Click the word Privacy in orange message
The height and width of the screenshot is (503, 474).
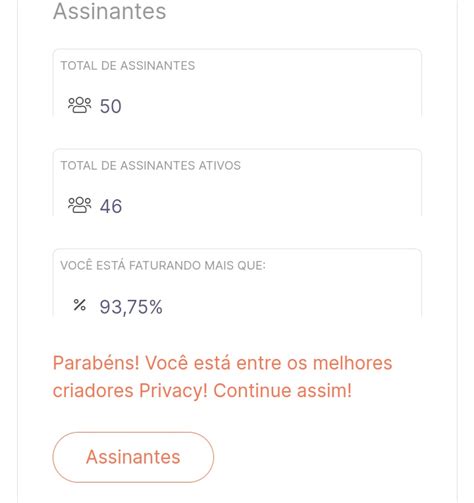coord(173,391)
